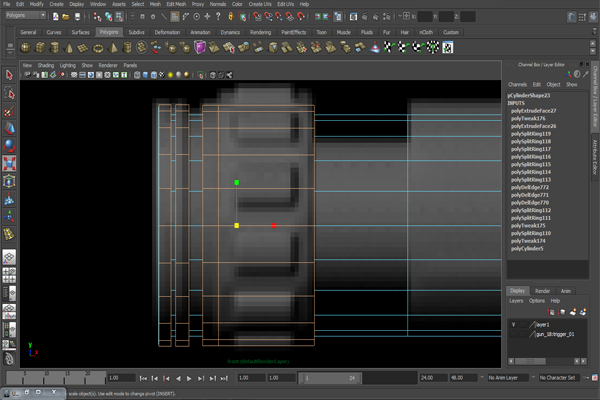The height and width of the screenshot is (400, 600).
Task: Click Options in Layer Editor
Action: (536, 301)
